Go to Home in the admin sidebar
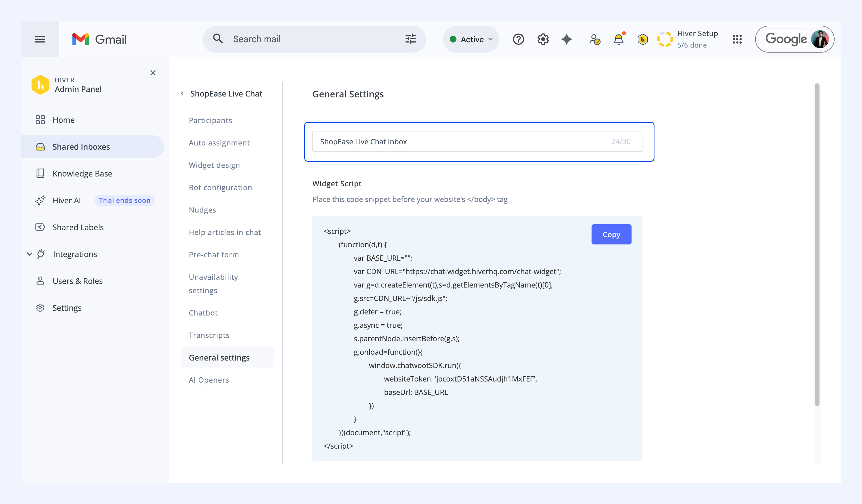Image resolution: width=862 pixels, height=504 pixels. [63, 120]
